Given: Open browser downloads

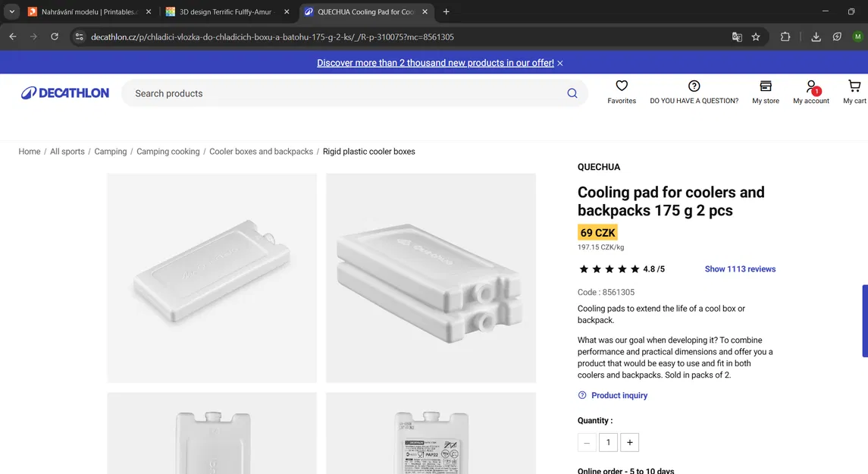Looking at the screenshot, I should [x=815, y=36].
